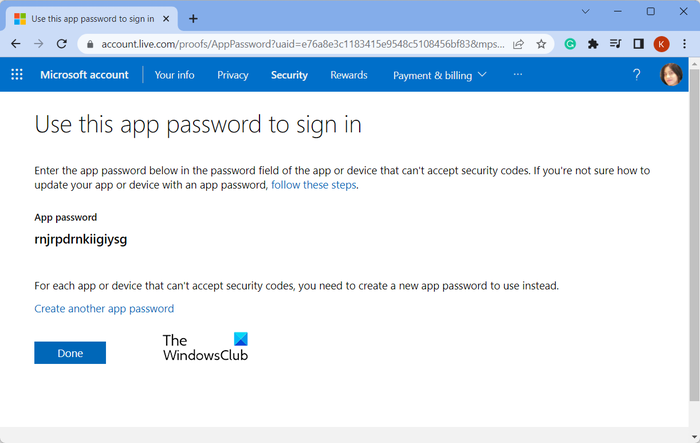Screen dimensions: 700x443
Task: Switch to the Security tab
Action: (x=289, y=75)
